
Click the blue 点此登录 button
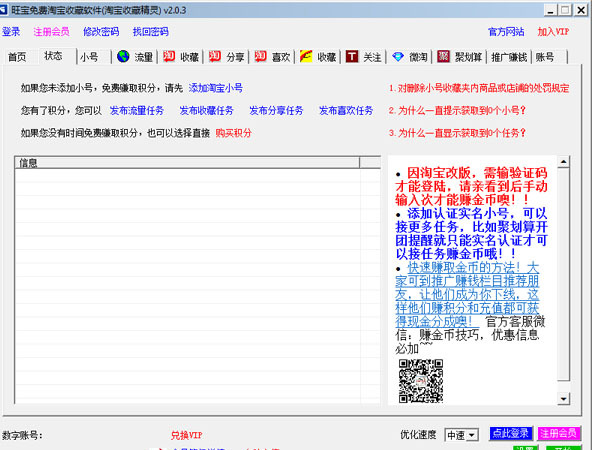click(511, 433)
